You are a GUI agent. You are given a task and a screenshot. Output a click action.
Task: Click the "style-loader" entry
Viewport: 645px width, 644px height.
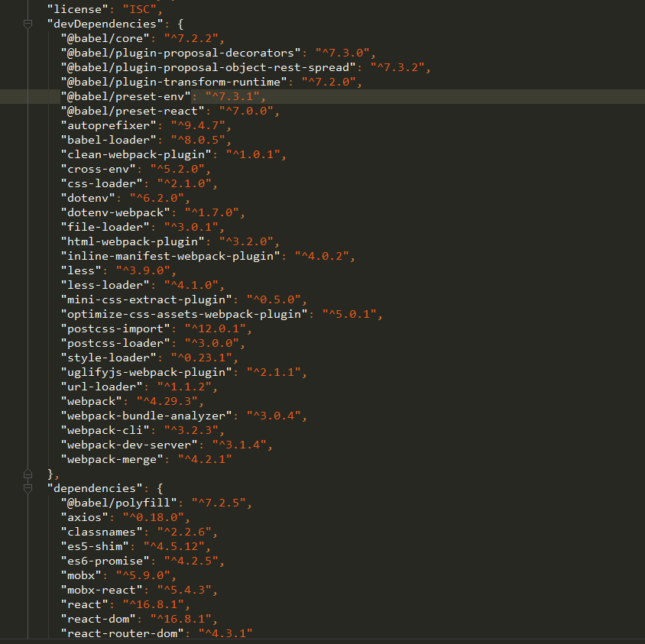click(149, 358)
